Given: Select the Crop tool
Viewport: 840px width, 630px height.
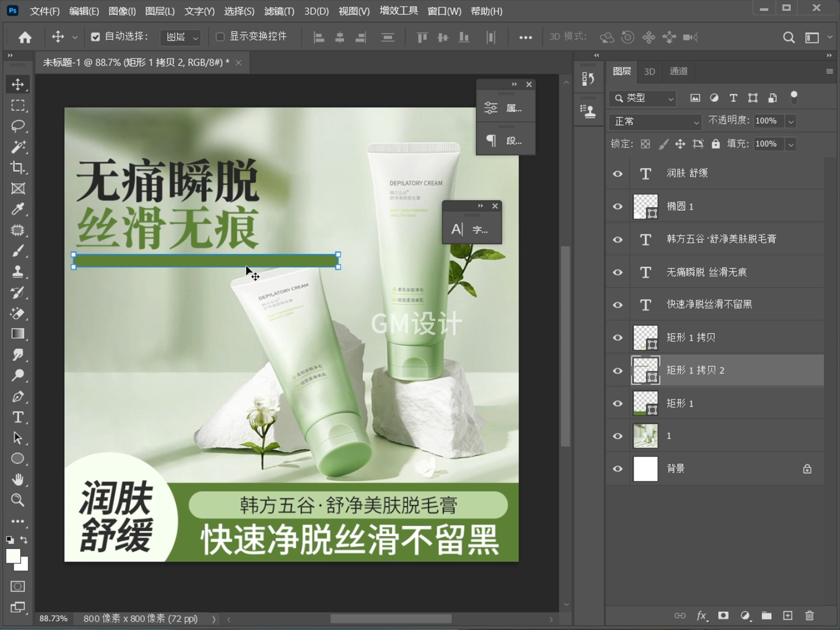Looking at the screenshot, I should (x=17, y=167).
